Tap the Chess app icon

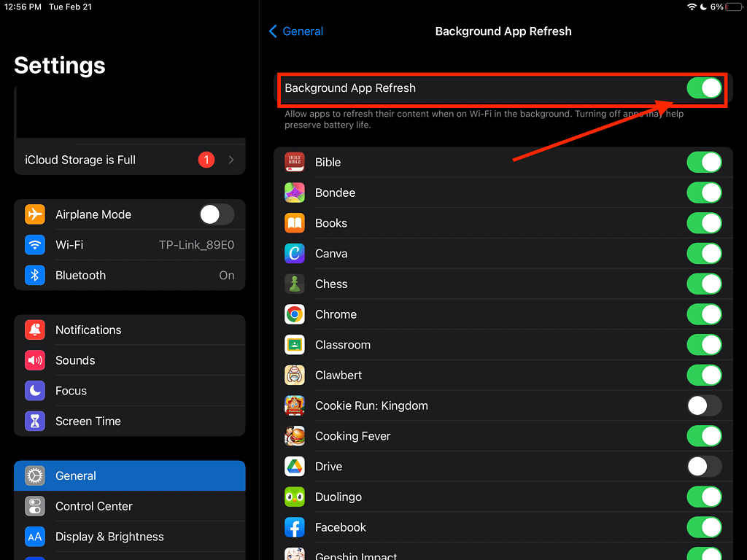(x=295, y=284)
